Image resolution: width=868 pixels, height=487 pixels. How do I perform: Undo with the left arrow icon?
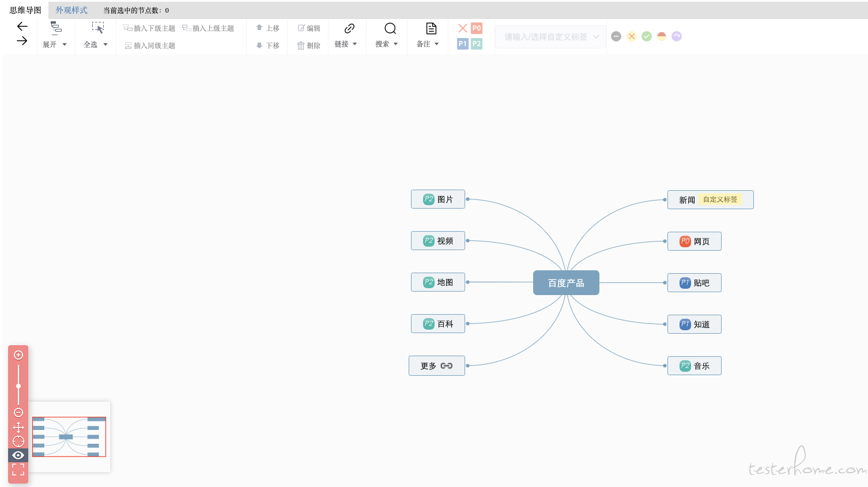[22, 26]
